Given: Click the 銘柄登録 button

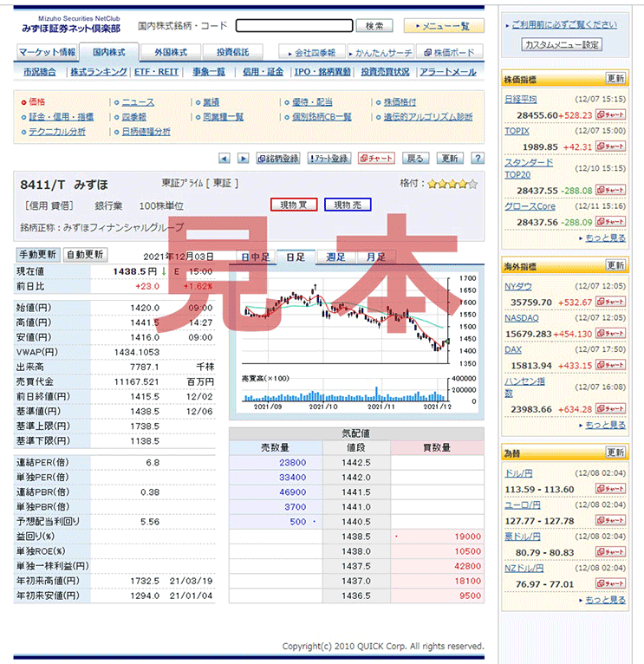Looking at the screenshot, I should [x=278, y=159].
